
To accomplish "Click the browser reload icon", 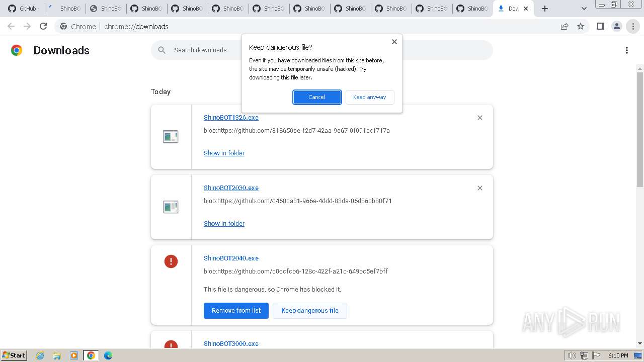I will tap(43, 26).
